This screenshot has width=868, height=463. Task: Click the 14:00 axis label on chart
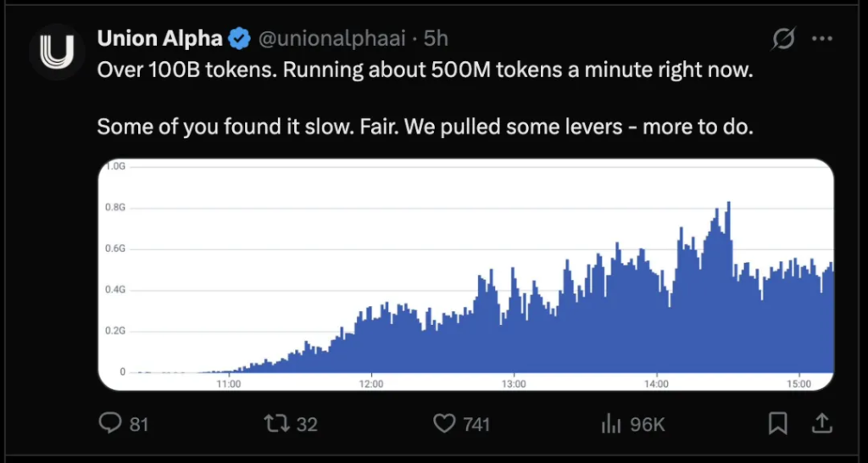pos(657,383)
